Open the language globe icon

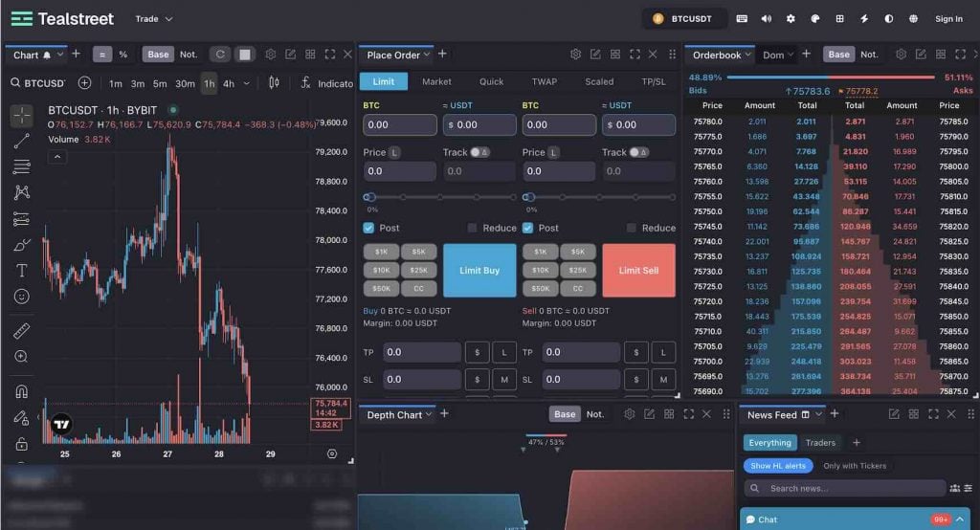click(913, 19)
